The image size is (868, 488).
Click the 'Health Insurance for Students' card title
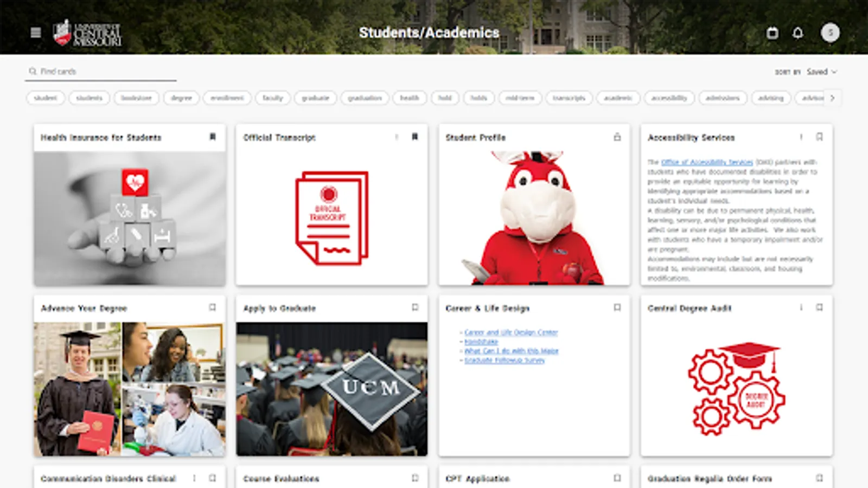101,138
